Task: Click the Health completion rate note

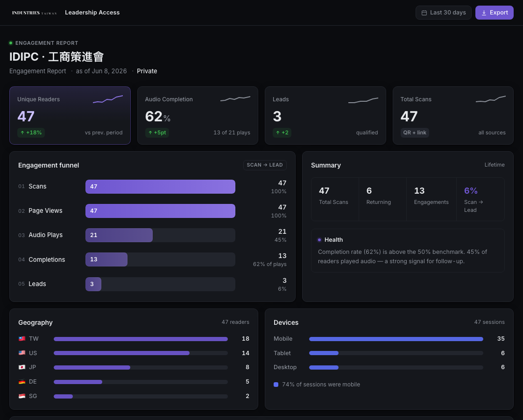Action: point(402,256)
